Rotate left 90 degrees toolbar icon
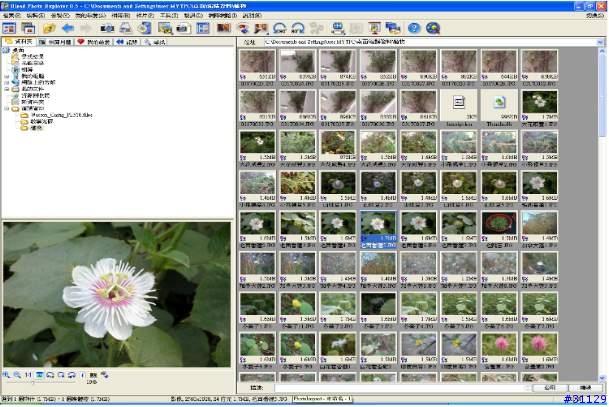 280,28
